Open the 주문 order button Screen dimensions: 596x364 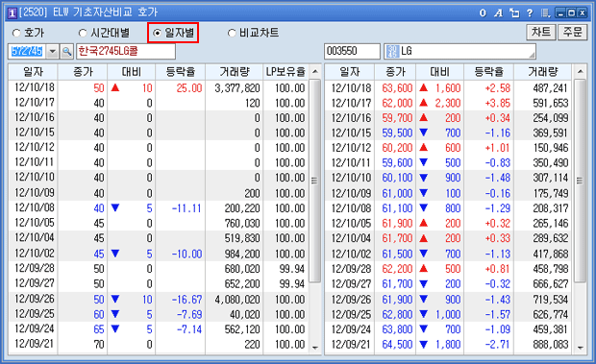pyautogui.click(x=572, y=32)
